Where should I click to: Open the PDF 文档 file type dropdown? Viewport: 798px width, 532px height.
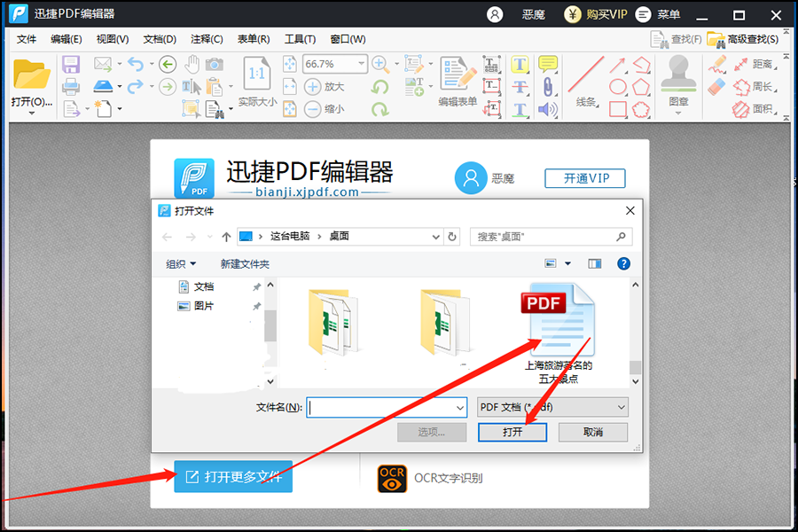coord(552,407)
